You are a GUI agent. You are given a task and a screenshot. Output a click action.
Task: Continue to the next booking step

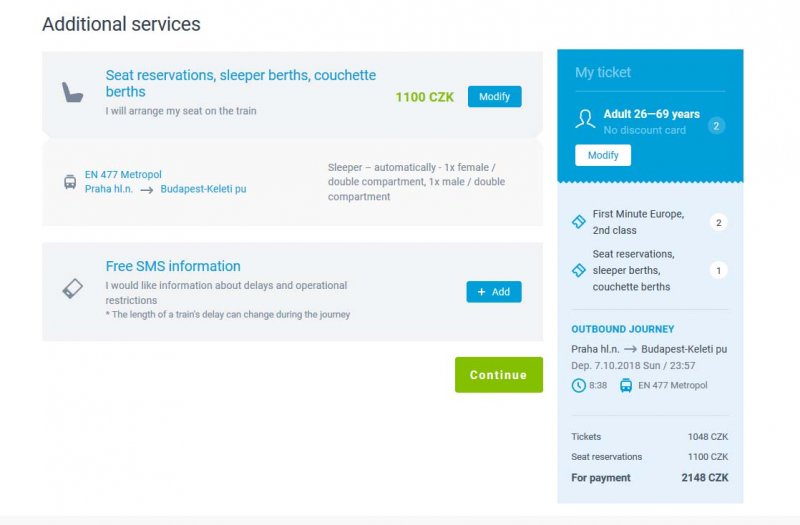(499, 375)
